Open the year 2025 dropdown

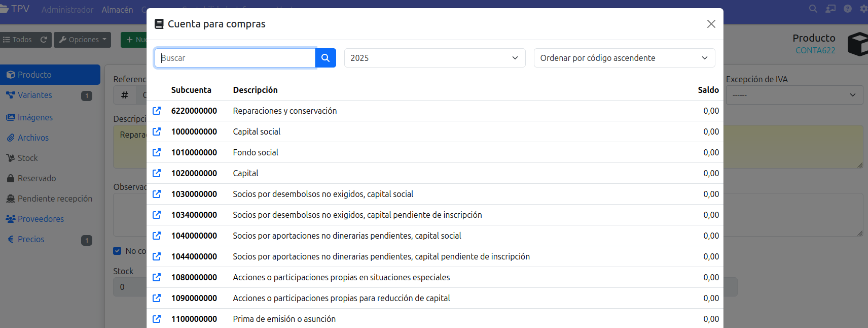435,58
